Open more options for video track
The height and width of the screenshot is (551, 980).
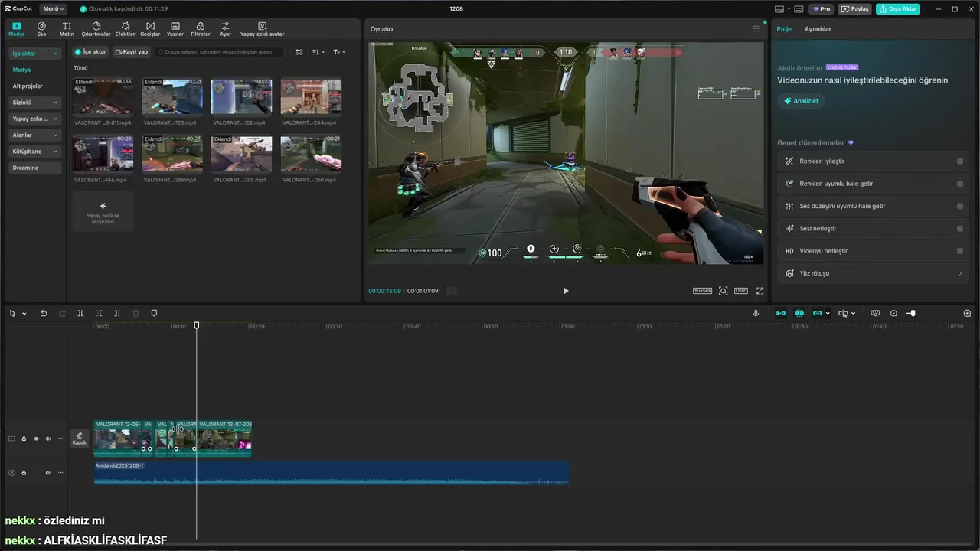tap(60, 439)
